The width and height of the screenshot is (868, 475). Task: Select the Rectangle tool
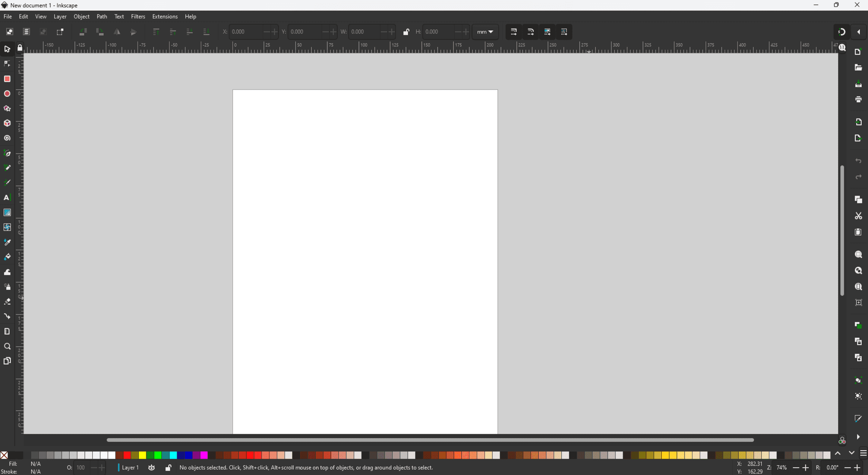click(7, 79)
